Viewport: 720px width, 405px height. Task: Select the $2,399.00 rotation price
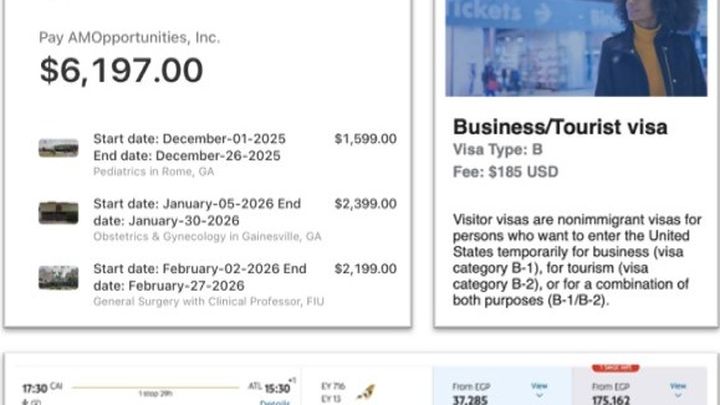pyautogui.click(x=366, y=203)
